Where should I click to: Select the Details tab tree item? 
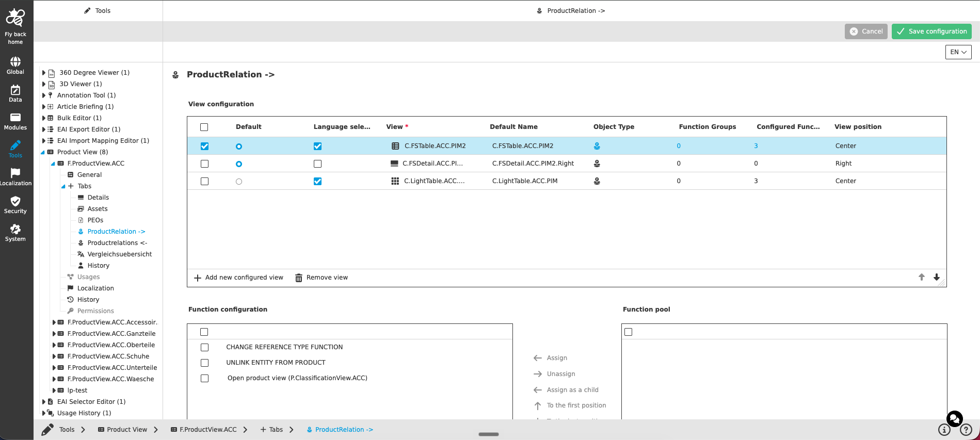(x=98, y=198)
